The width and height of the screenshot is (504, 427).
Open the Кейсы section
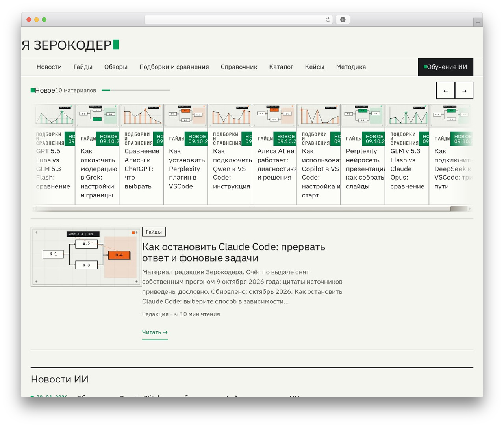pos(315,67)
